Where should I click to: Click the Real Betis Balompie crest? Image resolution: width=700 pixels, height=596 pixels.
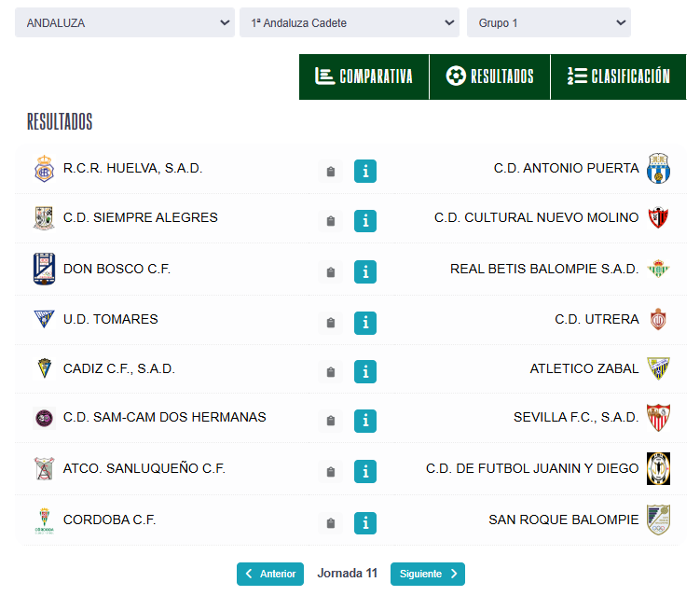[658, 269]
